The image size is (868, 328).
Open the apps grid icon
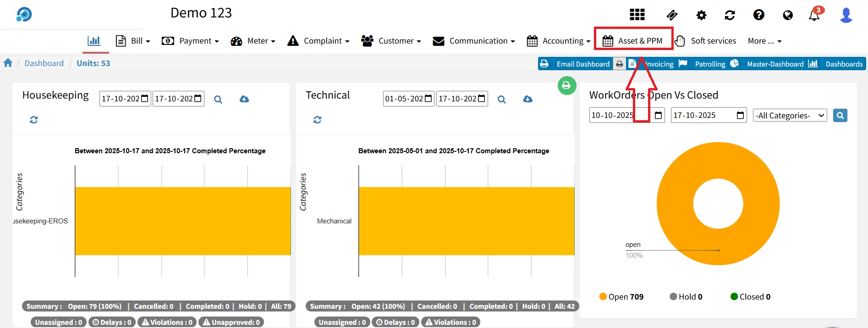(637, 15)
